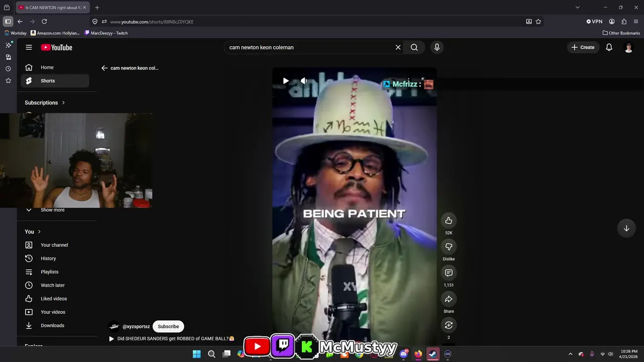
Task: Open History in sidebar
Action: 55,258
